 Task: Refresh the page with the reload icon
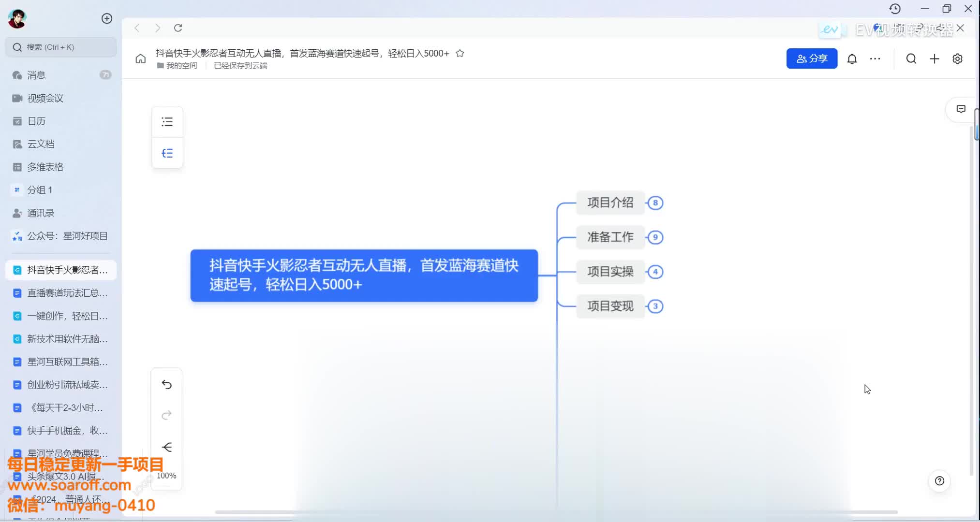click(x=178, y=28)
